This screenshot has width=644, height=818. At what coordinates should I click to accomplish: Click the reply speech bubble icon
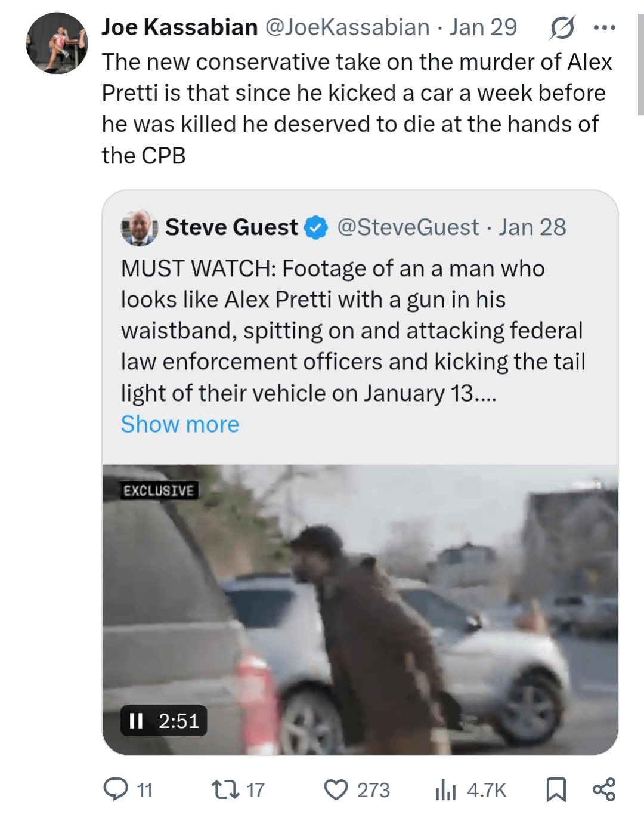116,789
